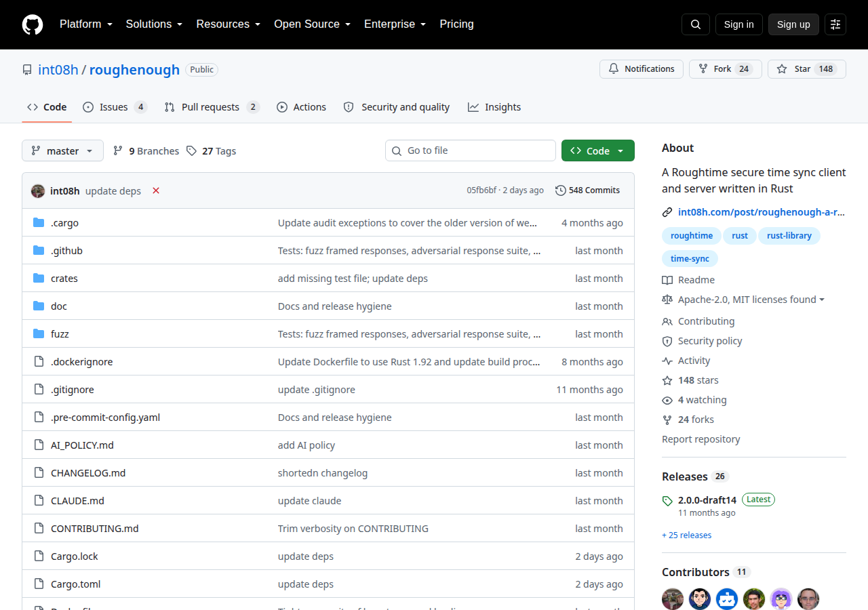This screenshot has height=610, width=868.
Task: Expand the Platform menu in header
Action: click(85, 24)
